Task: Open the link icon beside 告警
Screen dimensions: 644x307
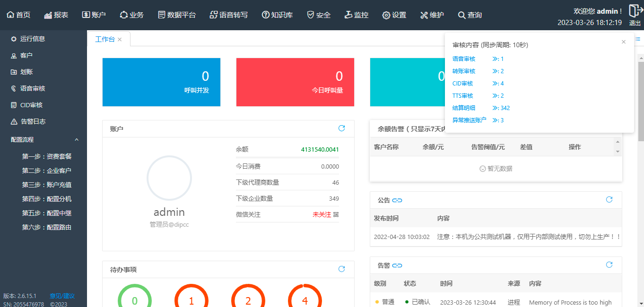Action: (397, 265)
